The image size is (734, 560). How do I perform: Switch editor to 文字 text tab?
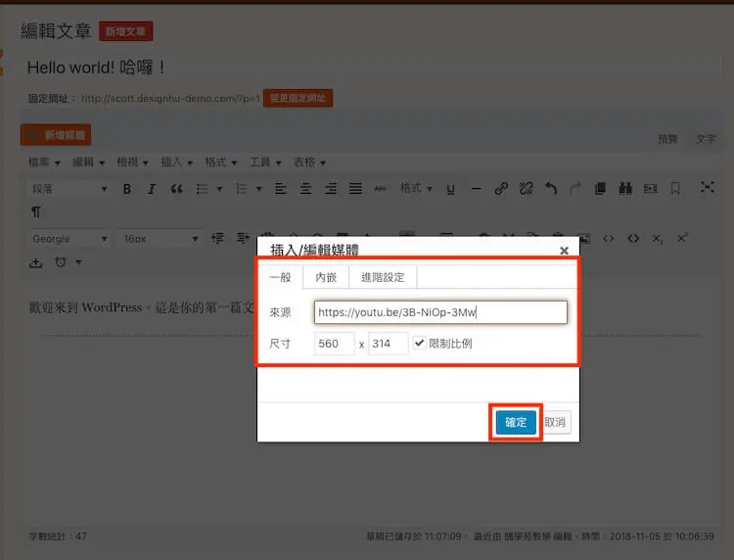pos(706,139)
